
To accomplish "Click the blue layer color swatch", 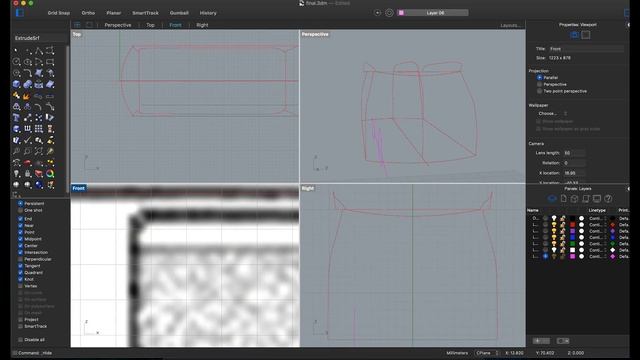I will coord(572,237).
